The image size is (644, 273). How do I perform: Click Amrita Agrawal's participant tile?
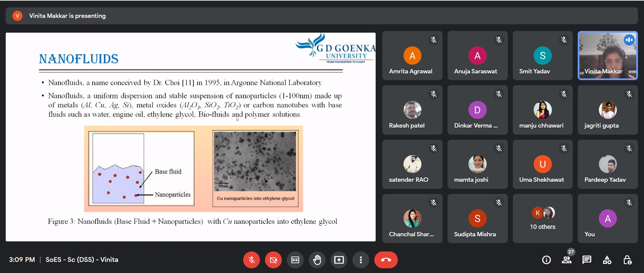point(412,56)
